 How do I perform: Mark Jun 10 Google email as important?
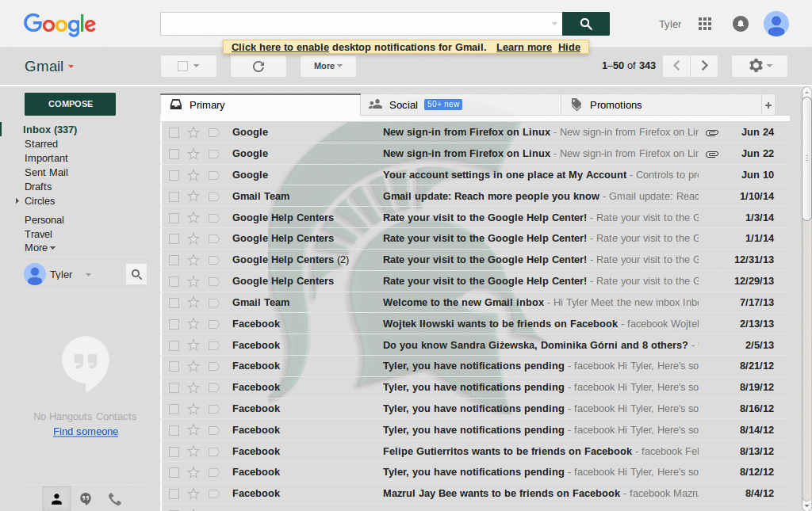tap(213, 175)
